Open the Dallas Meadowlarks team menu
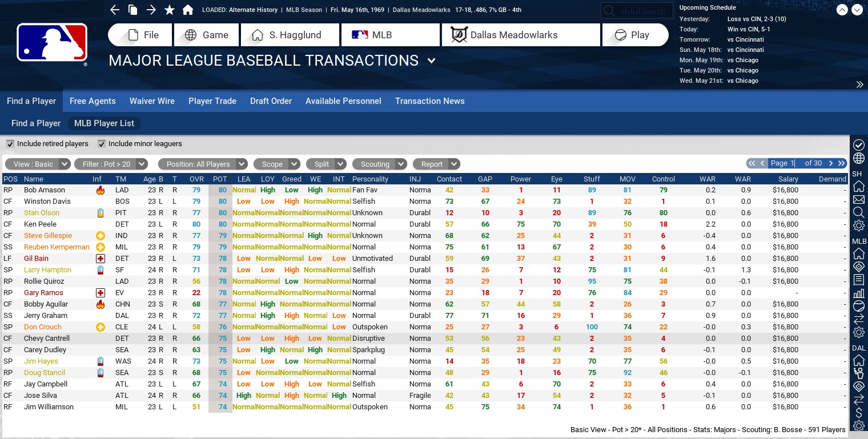The width and height of the screenshot is (868, 439). coord(521,35)
